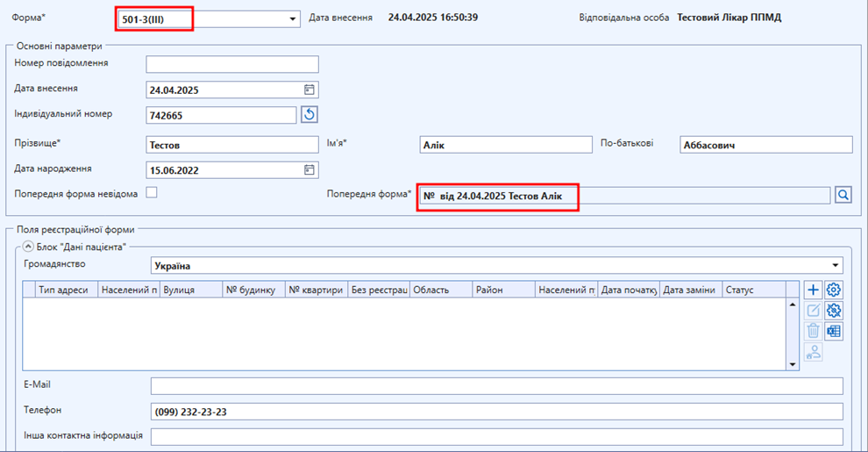
Task: Refresh the Індивідуальний номер value
Action: [x=309, y=115]
